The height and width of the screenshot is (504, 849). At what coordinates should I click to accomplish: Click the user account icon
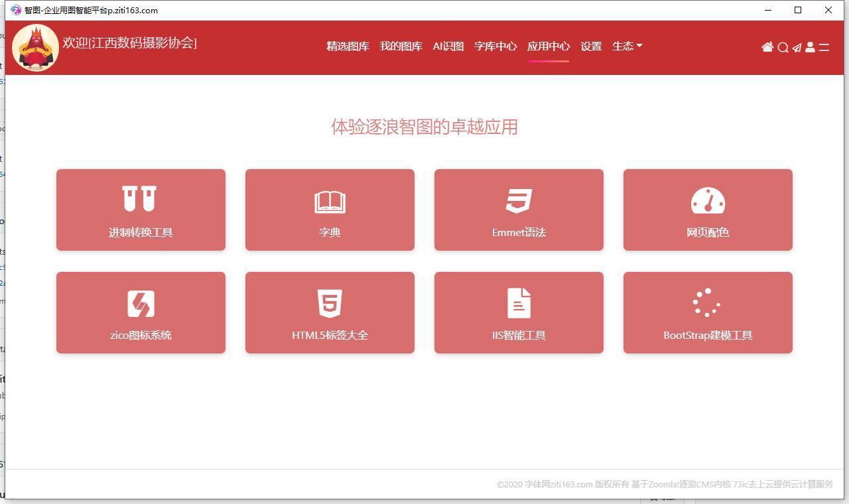point(810,47)
